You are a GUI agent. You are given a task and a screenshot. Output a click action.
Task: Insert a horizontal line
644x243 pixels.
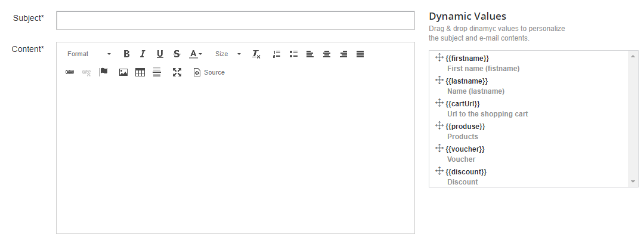pyautogui.click(x=157, y=72)
